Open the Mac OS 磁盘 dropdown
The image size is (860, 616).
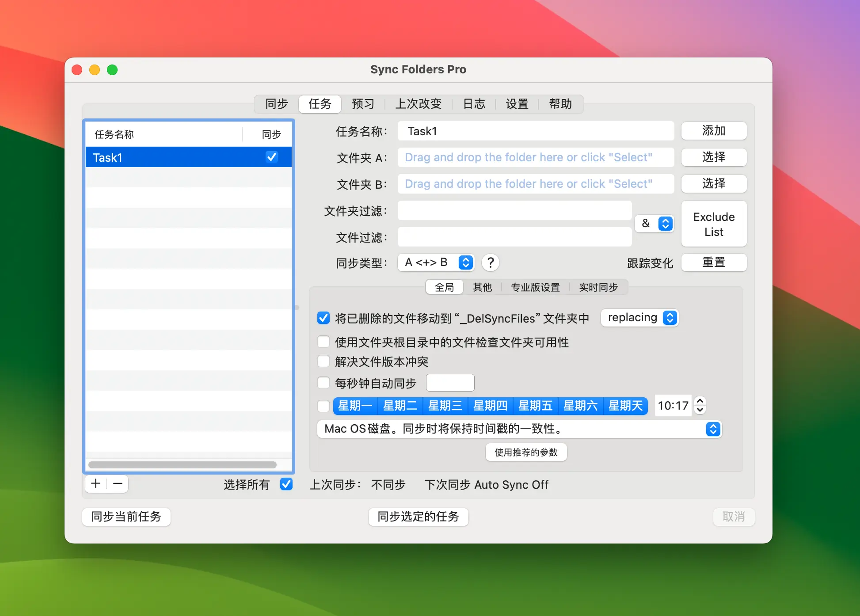[x=712, y=429]
